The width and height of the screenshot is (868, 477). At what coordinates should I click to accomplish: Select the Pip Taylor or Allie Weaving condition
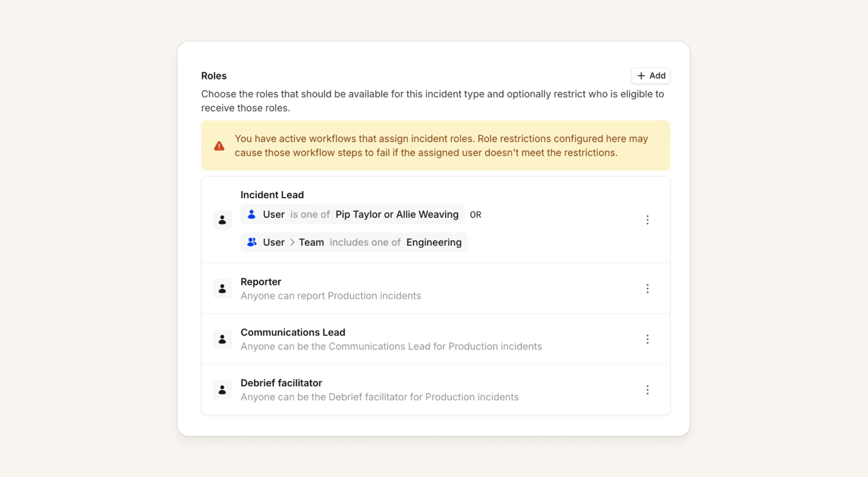coord(352,214)
